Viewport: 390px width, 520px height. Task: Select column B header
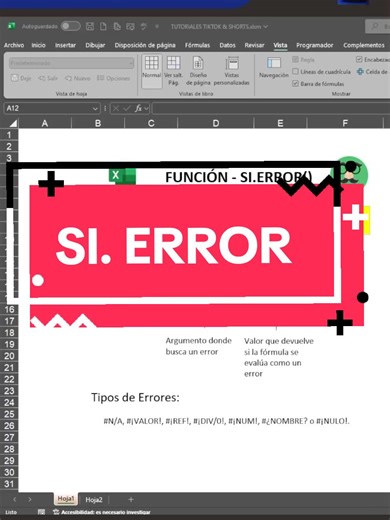(98, 123)
